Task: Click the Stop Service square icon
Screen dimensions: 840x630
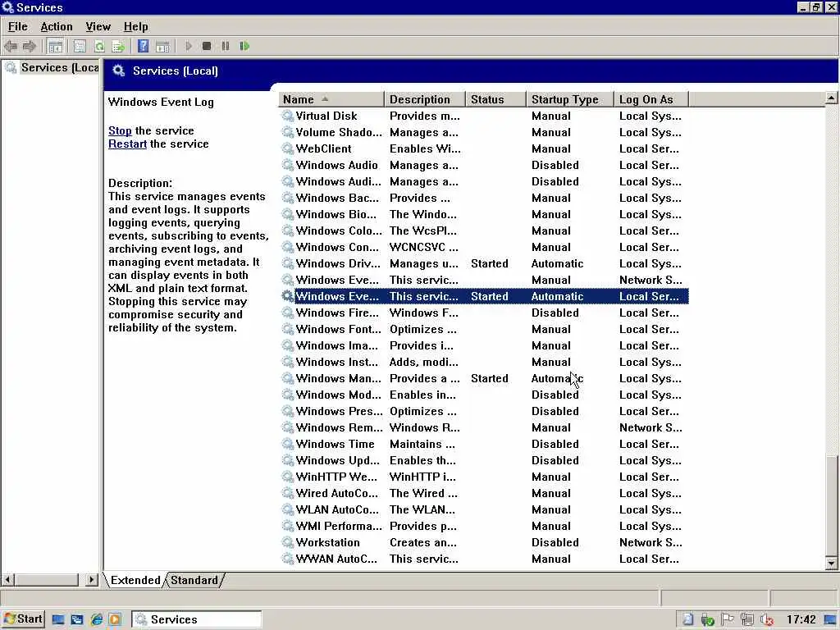Action: click(x=207, y=46)
